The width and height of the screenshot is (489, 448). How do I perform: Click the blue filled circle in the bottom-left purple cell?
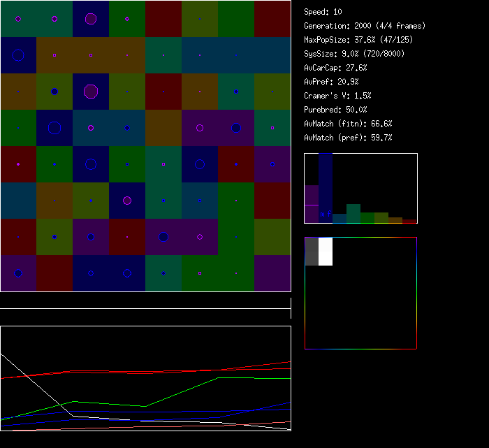18,273
